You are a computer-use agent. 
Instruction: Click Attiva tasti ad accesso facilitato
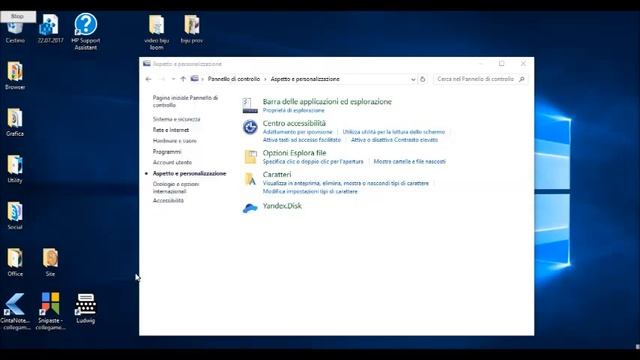[302, 140]
